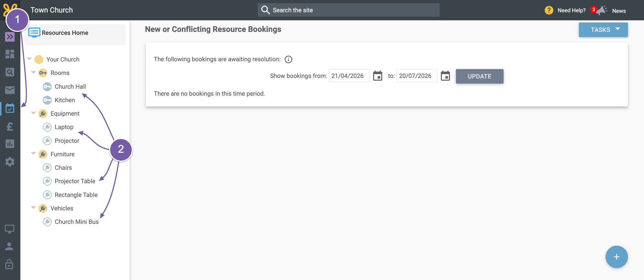Click the Search the site field
Viewport: 644px width, 280px height.
pos(348,10)
